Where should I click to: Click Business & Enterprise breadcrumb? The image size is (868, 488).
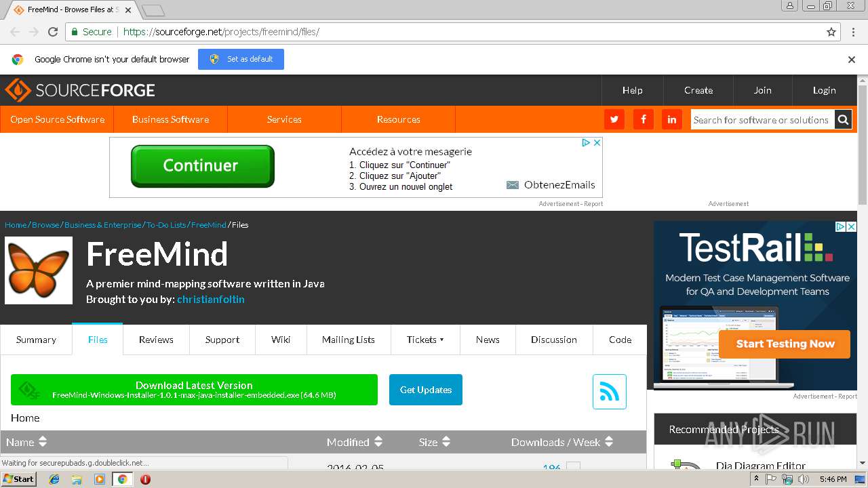[103, 225]
